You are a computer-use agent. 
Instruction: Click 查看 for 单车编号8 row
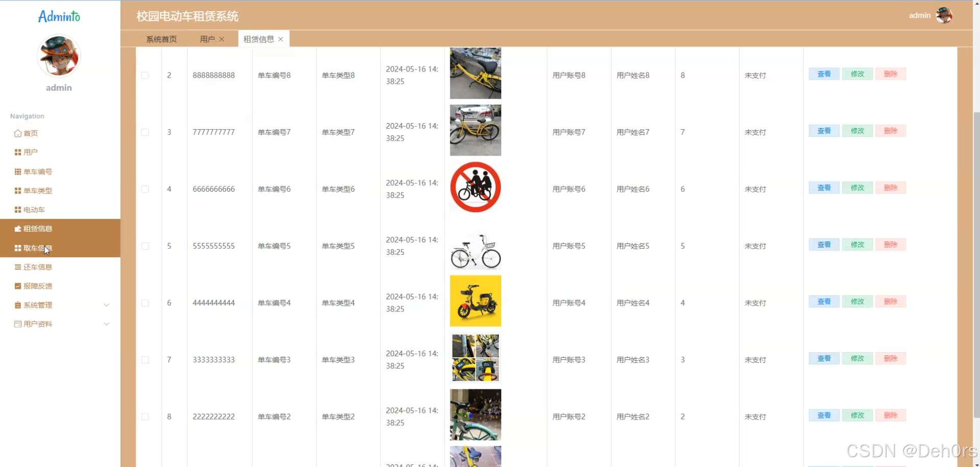point(824,74)
